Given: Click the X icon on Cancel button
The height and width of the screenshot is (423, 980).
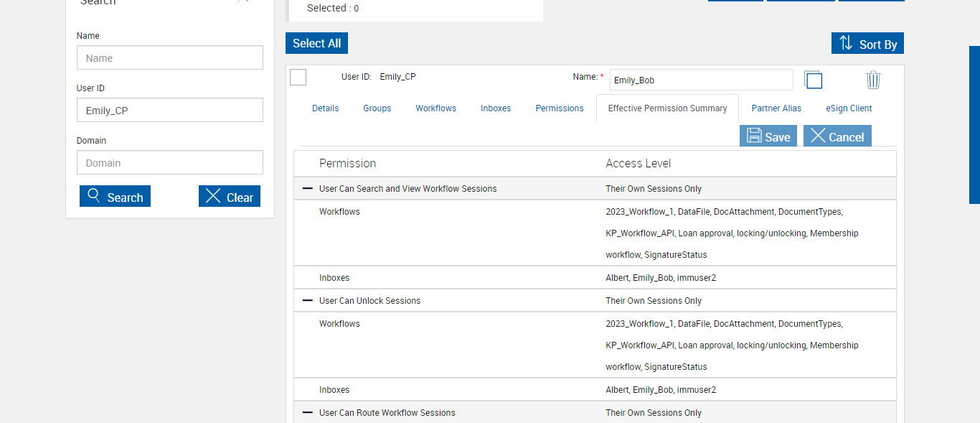Looking at the screenshot, I should (x=818, y=136).
